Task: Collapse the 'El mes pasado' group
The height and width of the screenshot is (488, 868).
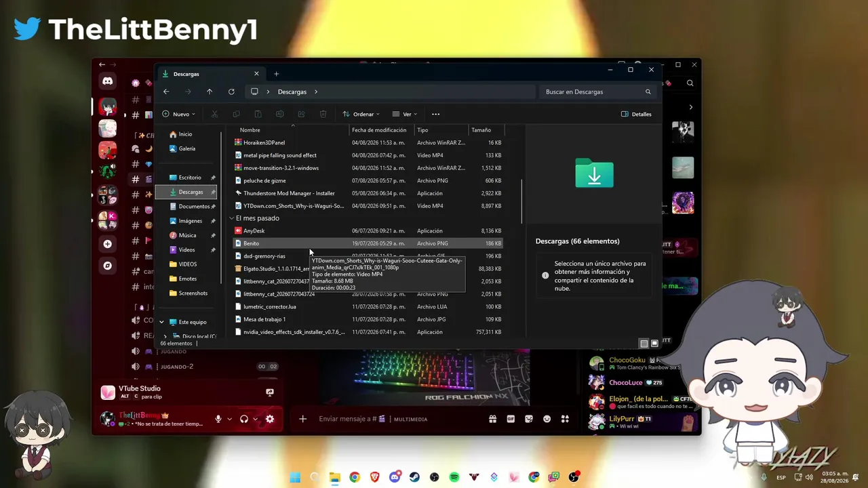Action: point(232,218)
